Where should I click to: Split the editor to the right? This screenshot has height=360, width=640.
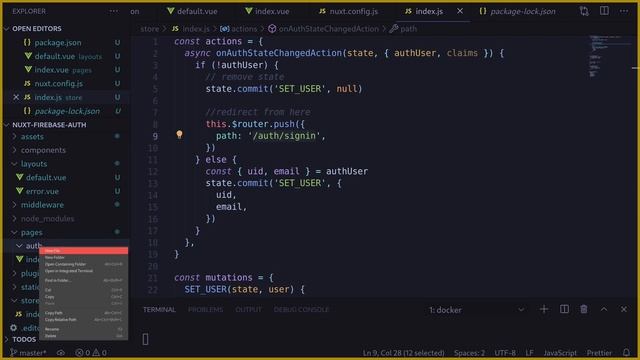click(x=604, y=11)
